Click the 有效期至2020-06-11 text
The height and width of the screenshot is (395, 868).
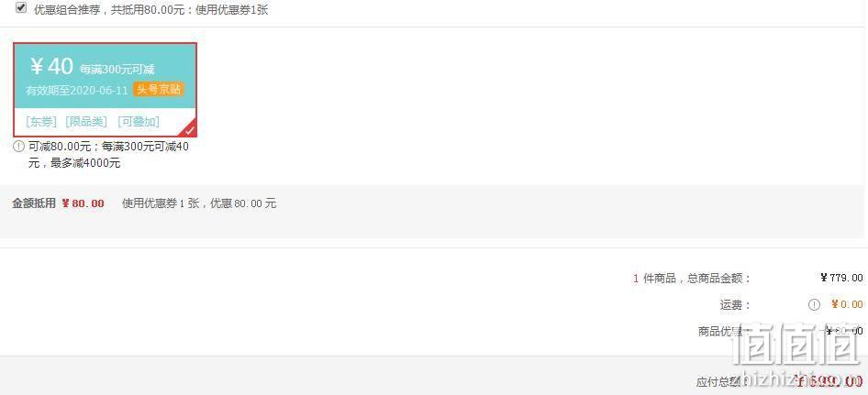[77, 90]
